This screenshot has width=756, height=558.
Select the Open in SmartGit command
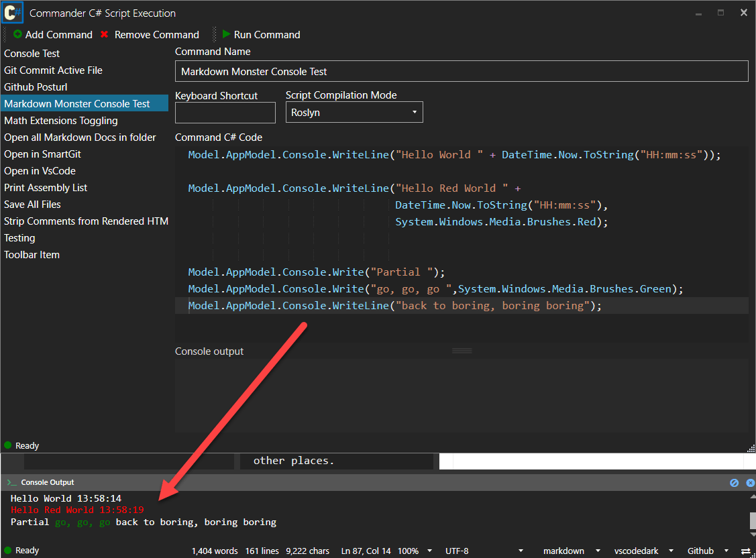click(x=85, y=154)
